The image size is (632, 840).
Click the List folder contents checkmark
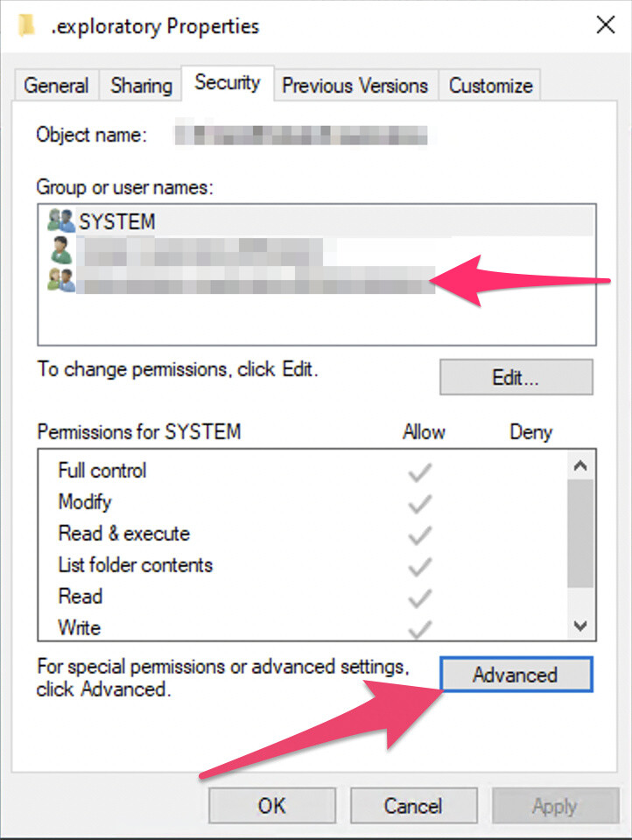(419, 566)
